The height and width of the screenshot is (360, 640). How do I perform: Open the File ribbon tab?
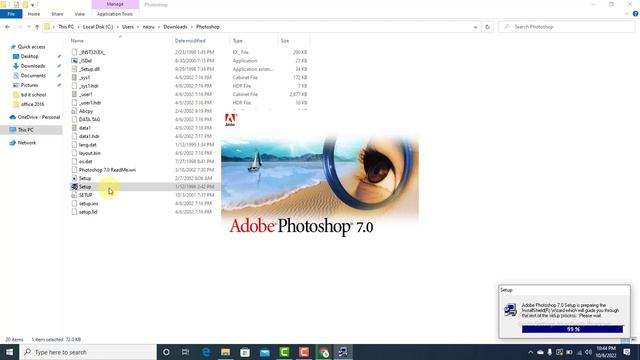(x=11, y=14)
